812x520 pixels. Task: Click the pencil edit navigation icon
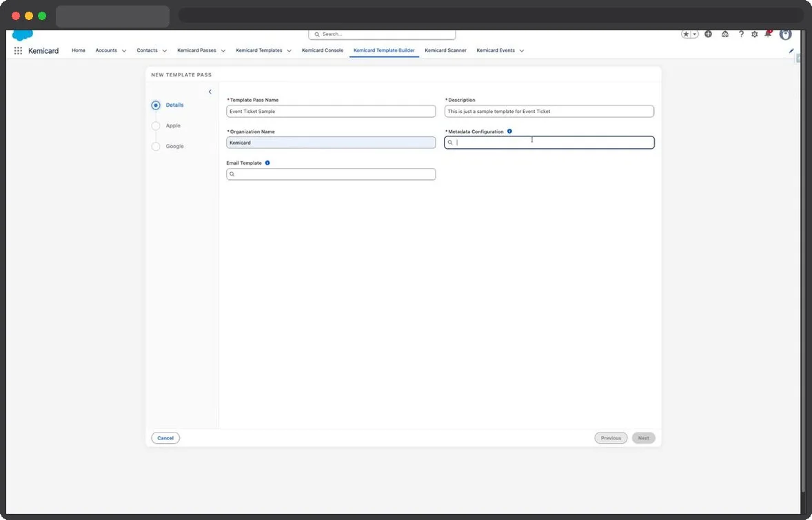tap(791, 51)
